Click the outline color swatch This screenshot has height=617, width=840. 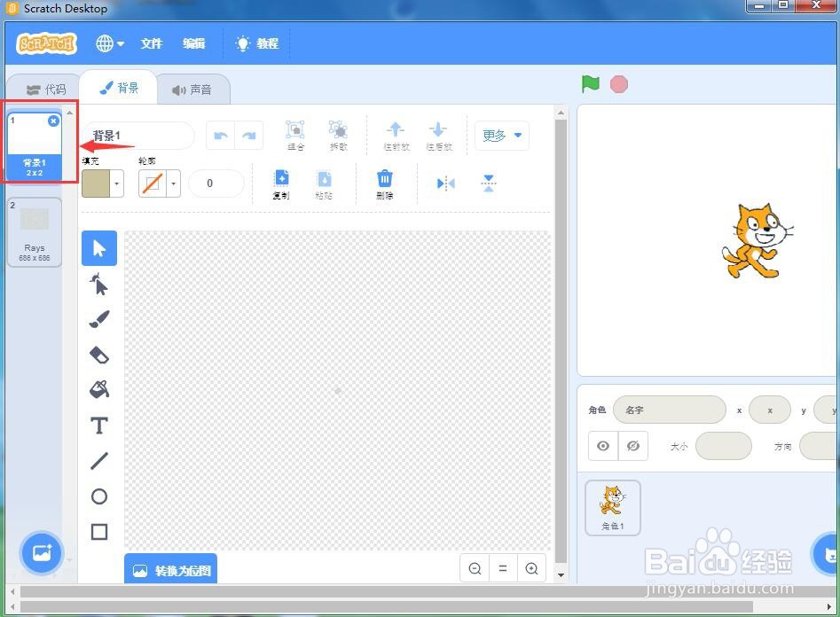pos(153,184)
